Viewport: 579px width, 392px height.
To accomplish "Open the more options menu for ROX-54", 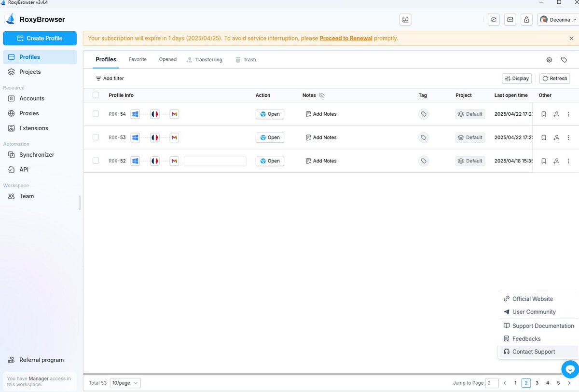I will click(568, 114).
